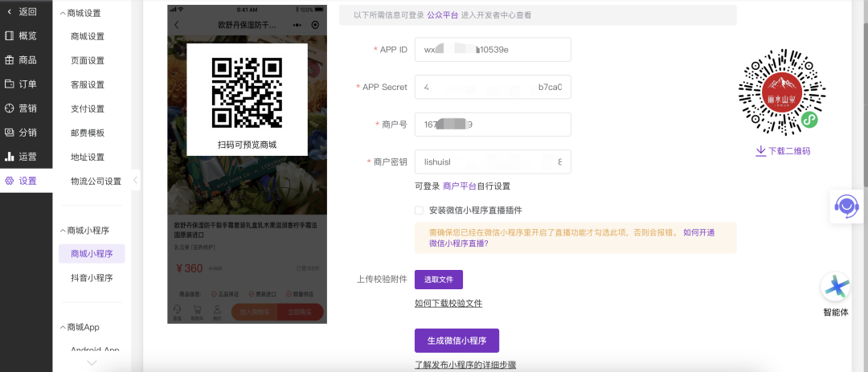868x372 pixels.
Task: Open 抖音小程序 submenu item
Action: click(92, 278)
